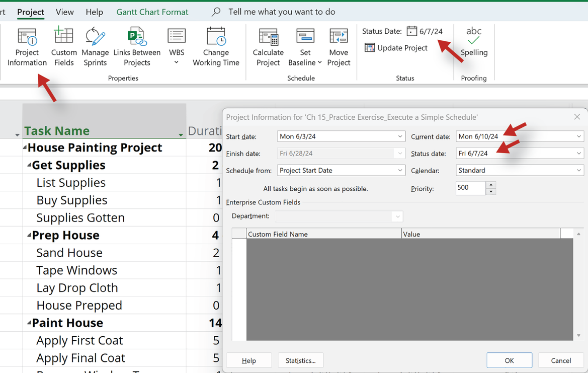Click the Custom Field Name column header
The image size is (588, 373).
tap(324, 234)
